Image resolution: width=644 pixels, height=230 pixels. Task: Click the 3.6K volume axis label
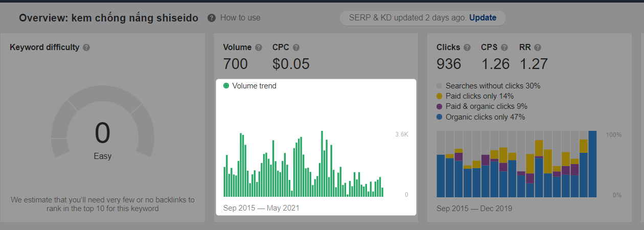tap(402, 134)
